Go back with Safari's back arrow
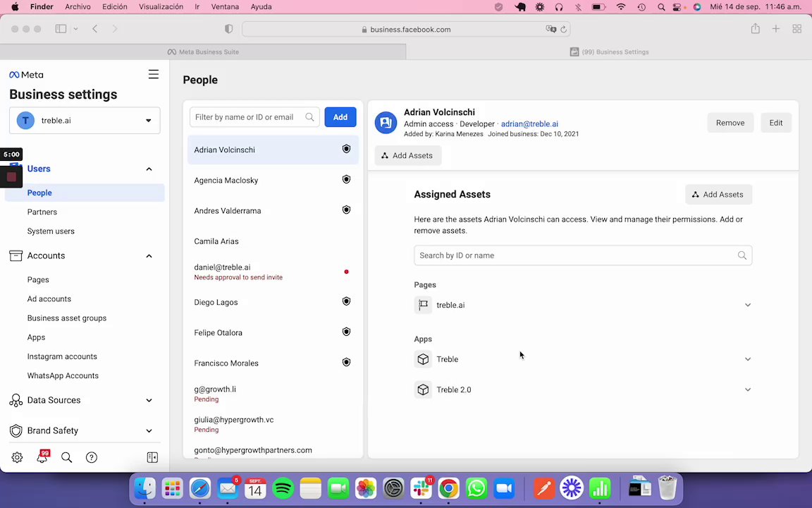The image size is (812, 508). pyautogui.click(x=94, y=29)
